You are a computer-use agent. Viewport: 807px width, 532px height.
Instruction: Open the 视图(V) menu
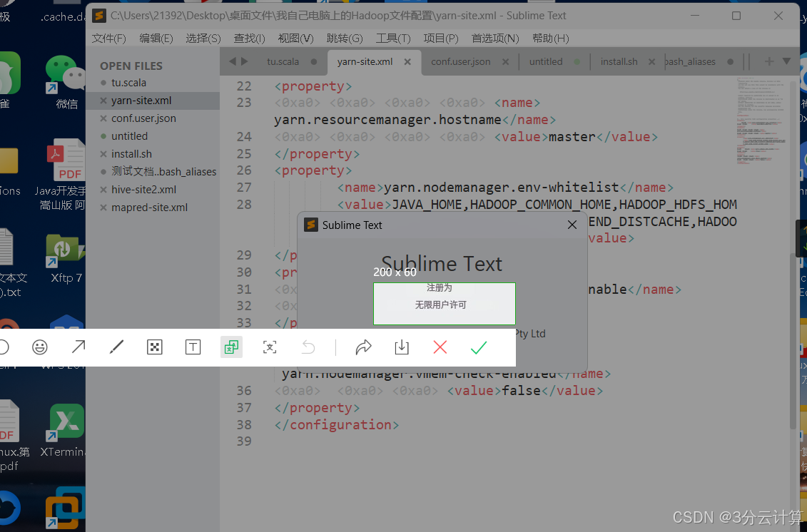click(295, 39)
